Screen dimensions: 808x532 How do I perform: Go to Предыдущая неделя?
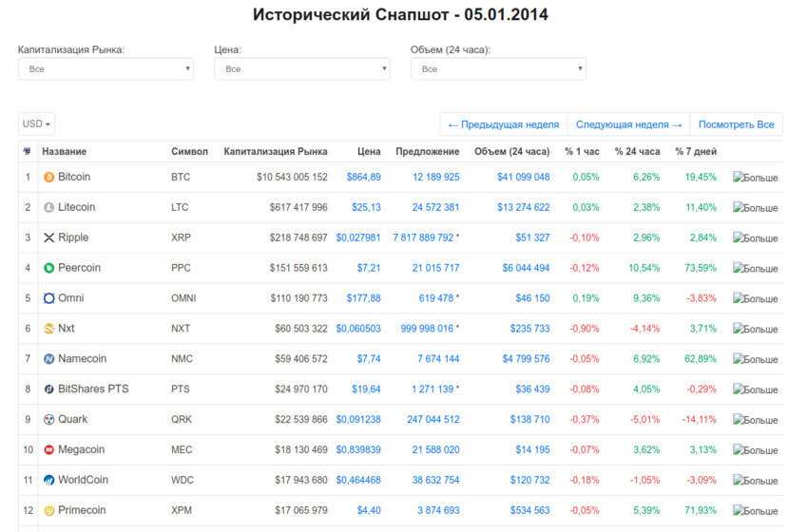click(x=504, y=124)
